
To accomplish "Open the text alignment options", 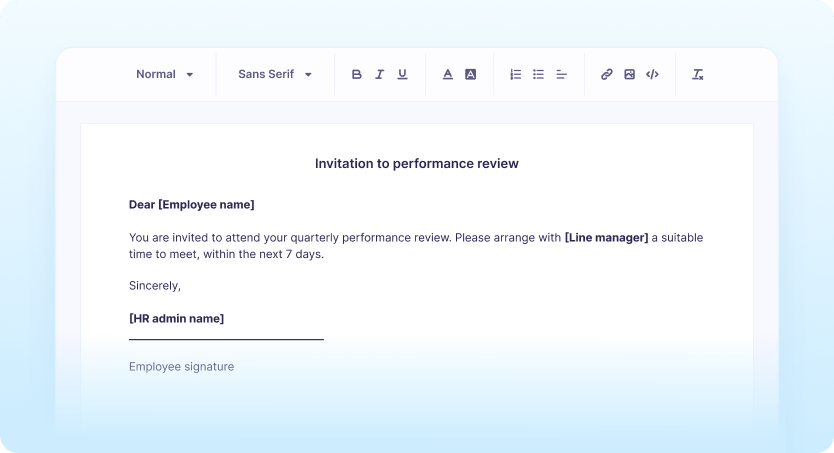I will pyautogui.click(x=561, y=74).
